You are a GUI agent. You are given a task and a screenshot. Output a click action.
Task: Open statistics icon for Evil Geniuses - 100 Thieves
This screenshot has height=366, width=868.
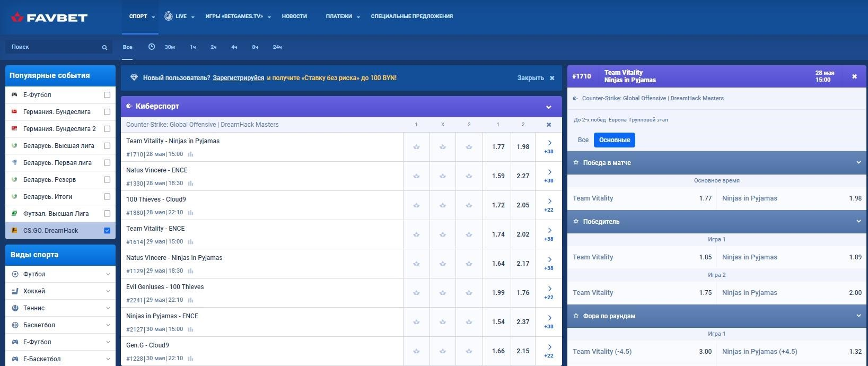point(190,300)
